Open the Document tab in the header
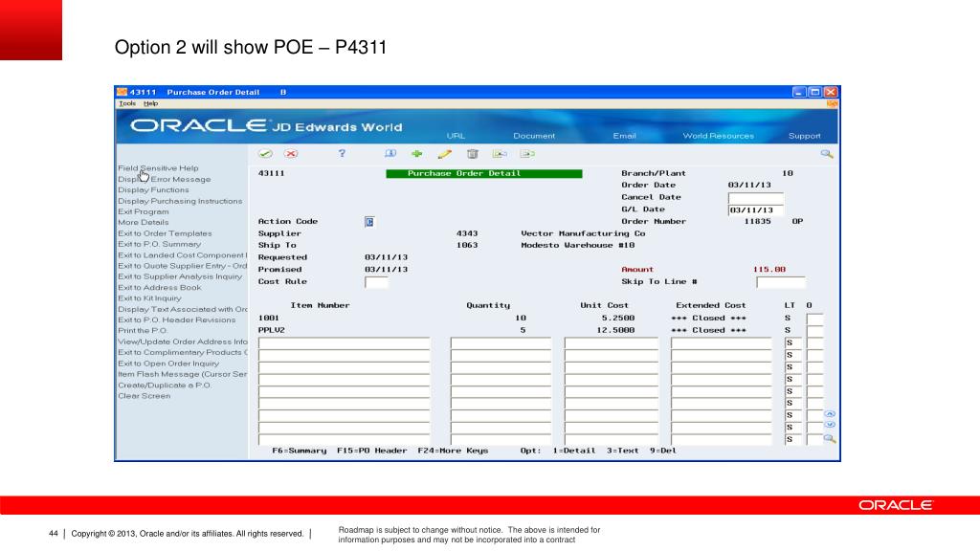The width and height of the screenshot is (980, 551). point(534,136)
